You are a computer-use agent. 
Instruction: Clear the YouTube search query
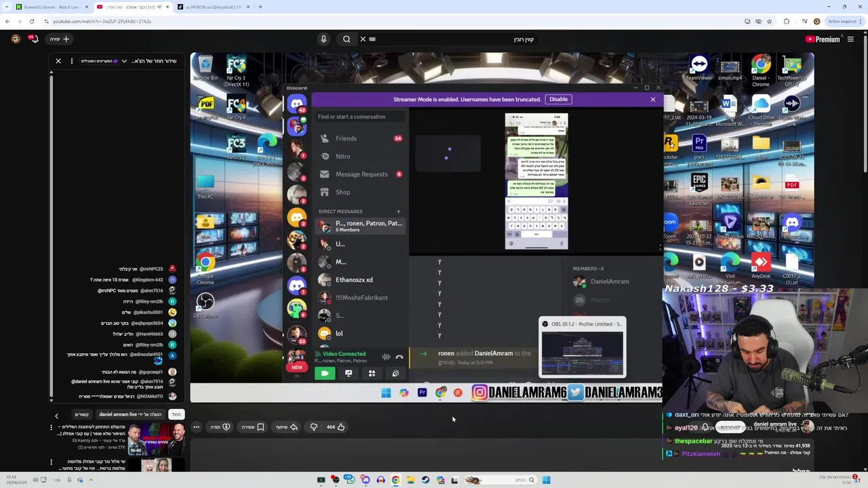pyautogui.click(x=363, y=39)
